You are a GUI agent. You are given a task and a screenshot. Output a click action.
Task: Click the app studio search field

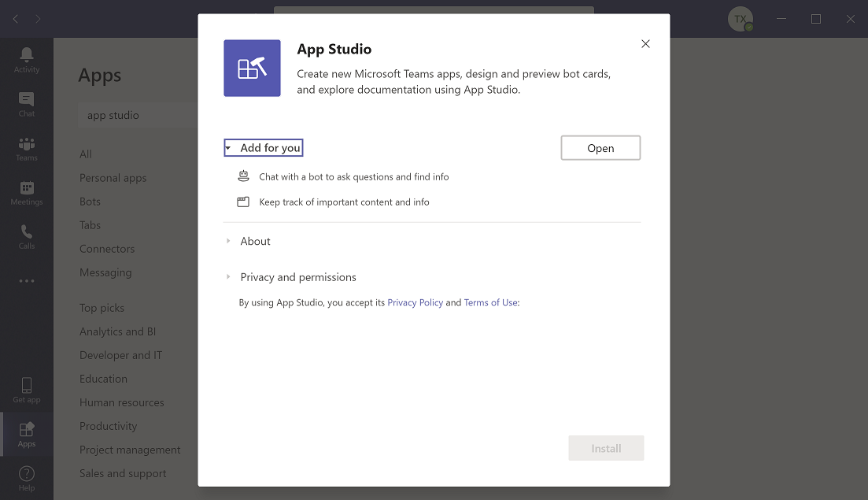pyautogui.click(x=139, y=115)
